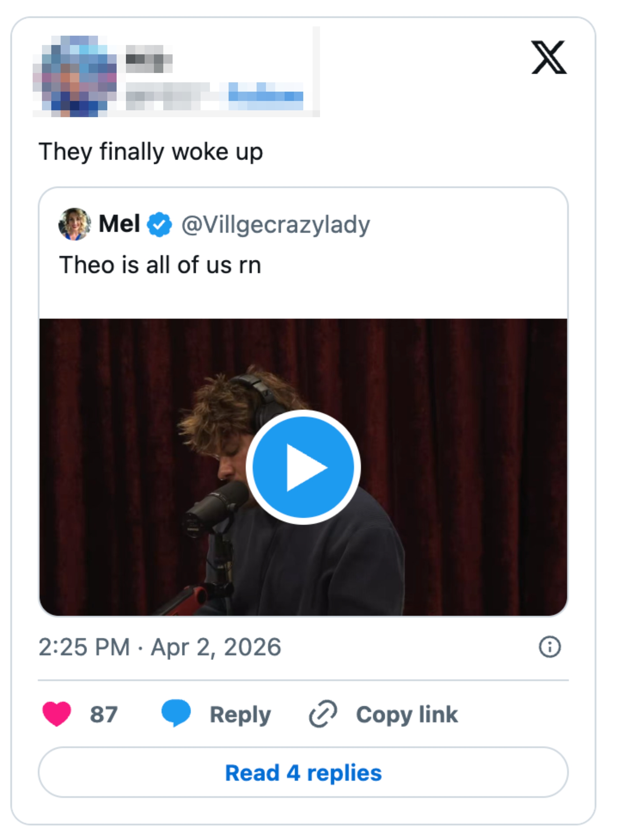Click the "Reply" text label
The height and width of the screenshot is (840, 622).
coord(240,714)
